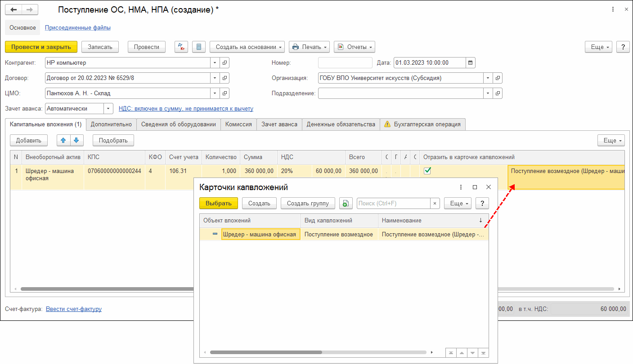The height and width of the screenshot is (364, 633).
Task: Open the Контрагент record link icon
Action: click(x=225, y=63)
